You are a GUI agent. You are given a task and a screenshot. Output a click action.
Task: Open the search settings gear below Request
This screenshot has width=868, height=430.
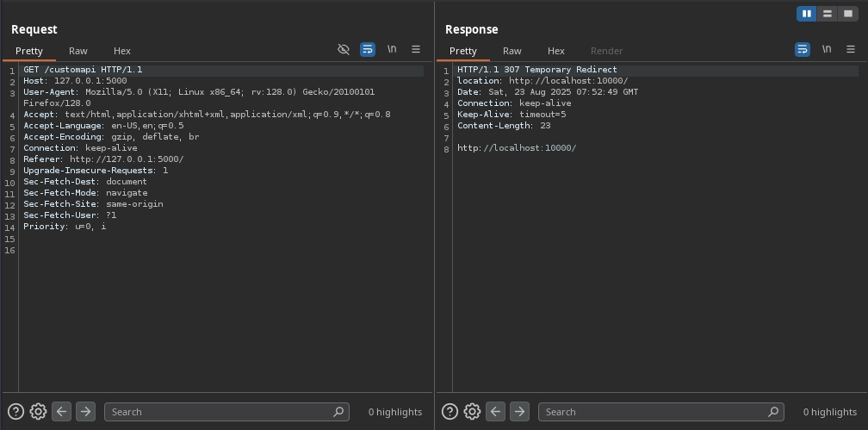click(38, 412)
